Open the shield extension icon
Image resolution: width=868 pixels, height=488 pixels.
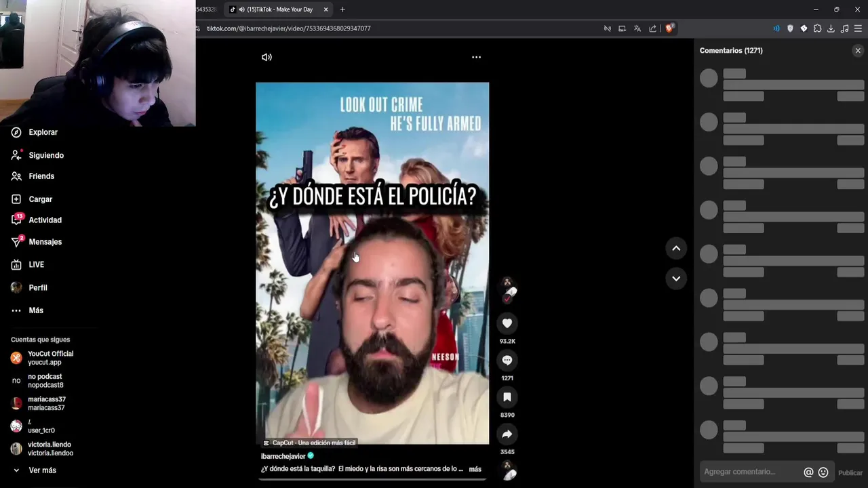(790, 28)
